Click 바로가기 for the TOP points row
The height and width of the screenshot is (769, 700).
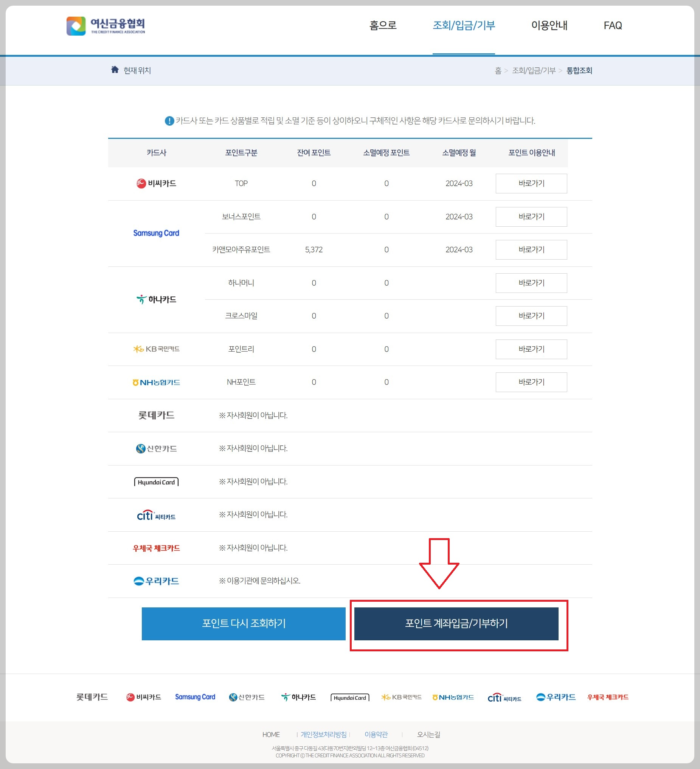point(531,184)
